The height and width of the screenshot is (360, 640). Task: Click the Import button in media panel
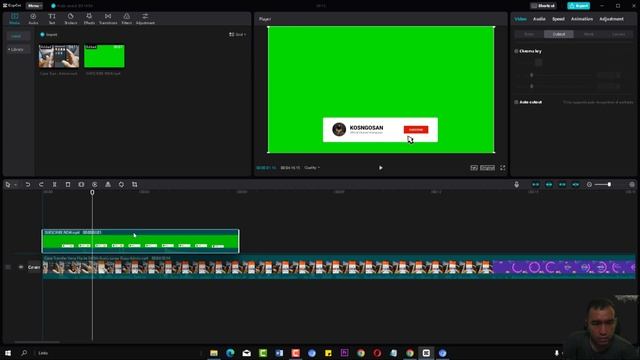coord(49,35)
